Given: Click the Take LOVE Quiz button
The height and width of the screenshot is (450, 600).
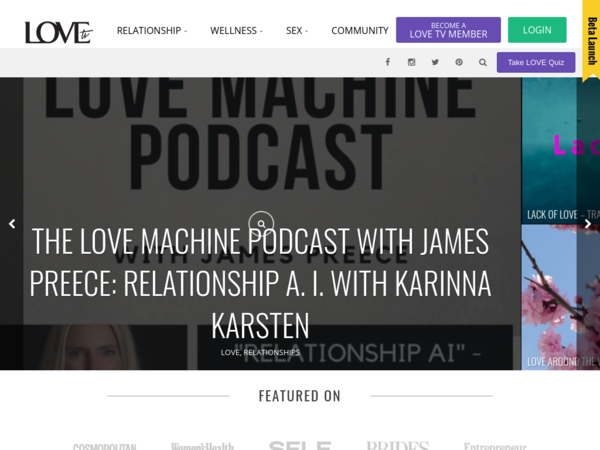Looking at the screenshot, I should (536, 62).
